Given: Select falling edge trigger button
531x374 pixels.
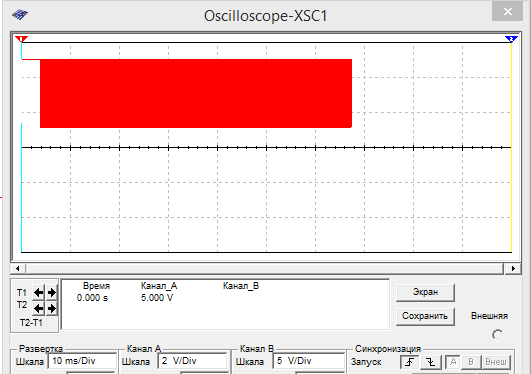Looking at the screenshot, I should (430, 362).
